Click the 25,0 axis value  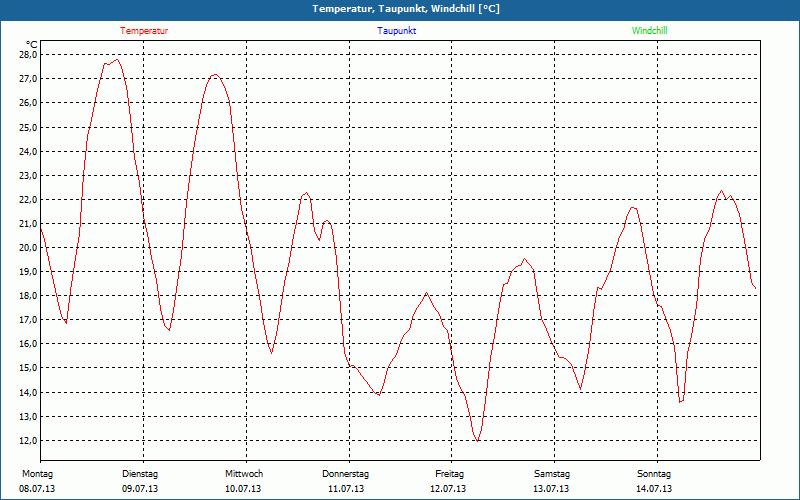click(x=28, y=127)
